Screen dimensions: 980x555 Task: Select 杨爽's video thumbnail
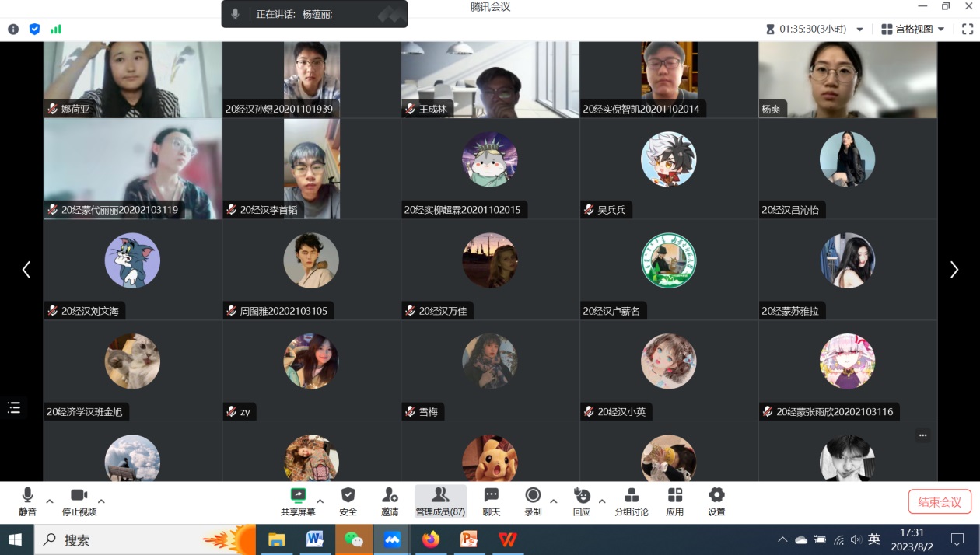pos(848,79)
